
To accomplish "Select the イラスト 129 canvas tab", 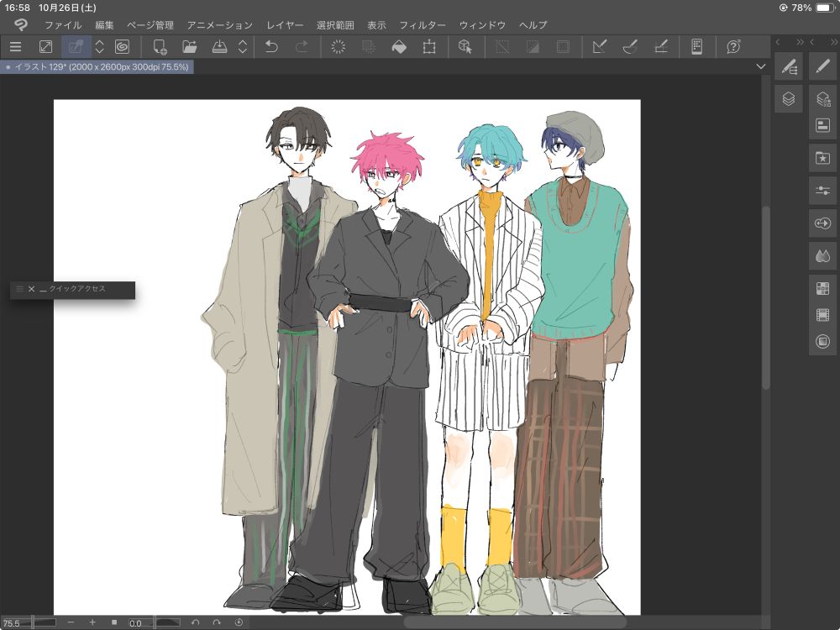I will click(x=97, y=66).
